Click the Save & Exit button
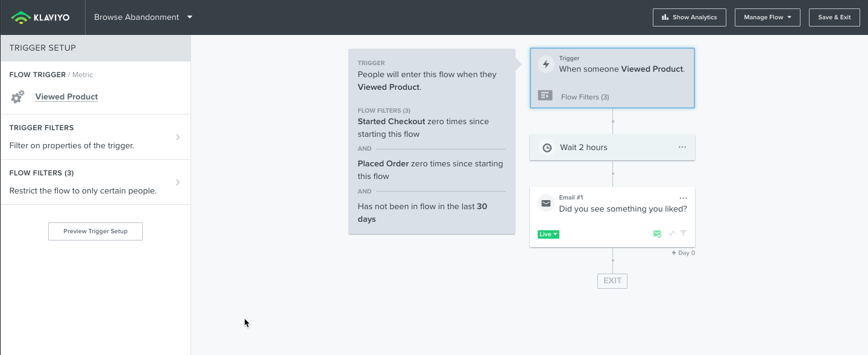868x355 pixels. (x=834, y=17)
